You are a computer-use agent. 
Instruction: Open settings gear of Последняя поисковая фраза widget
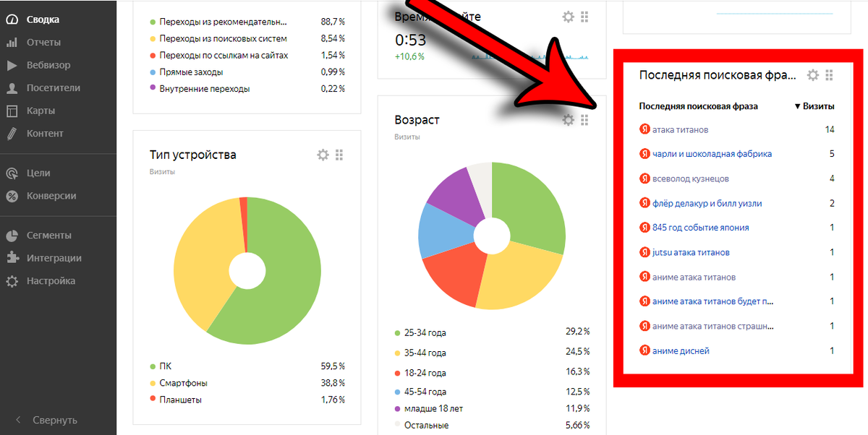pos(813,75)
